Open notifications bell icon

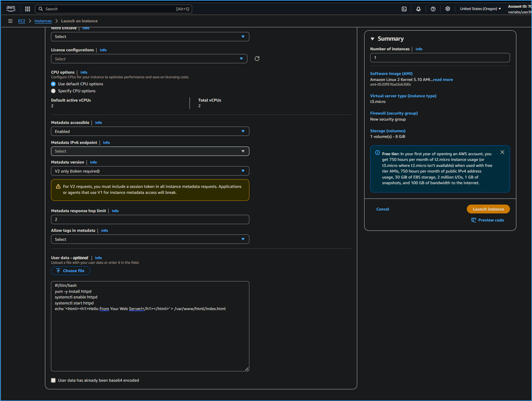(418, 9)
